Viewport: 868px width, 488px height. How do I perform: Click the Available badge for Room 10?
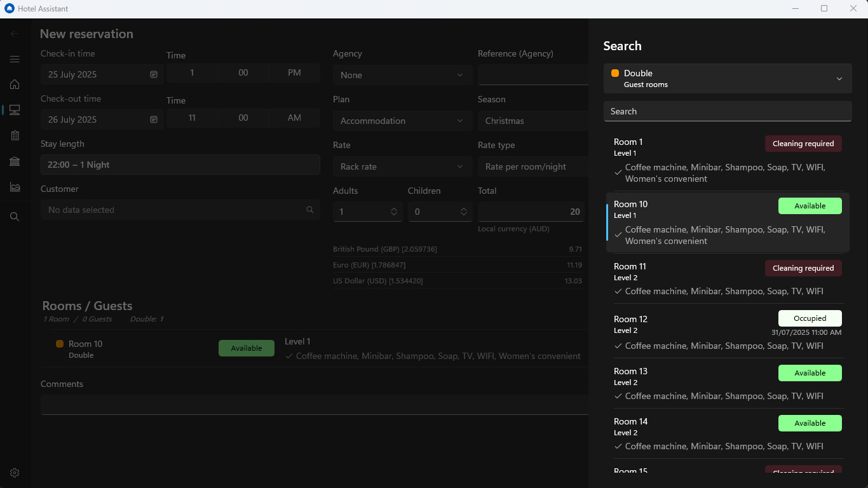tap(810, 206)
